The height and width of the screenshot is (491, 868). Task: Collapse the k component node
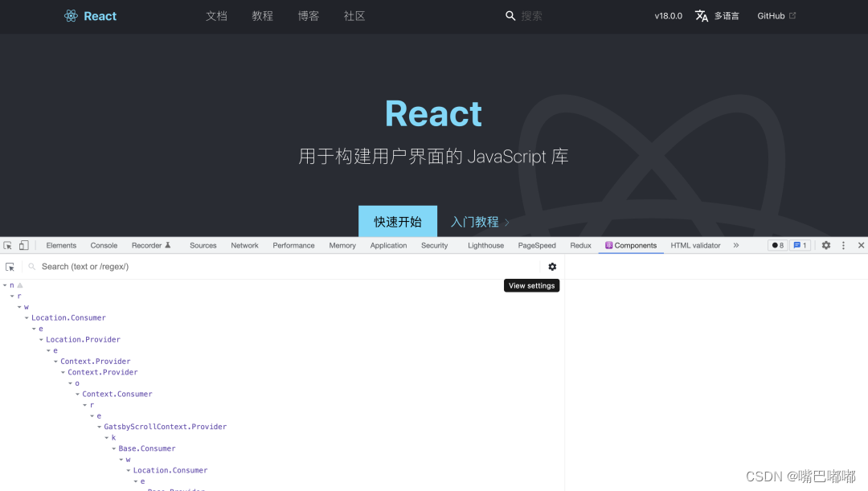coord(106,437)
